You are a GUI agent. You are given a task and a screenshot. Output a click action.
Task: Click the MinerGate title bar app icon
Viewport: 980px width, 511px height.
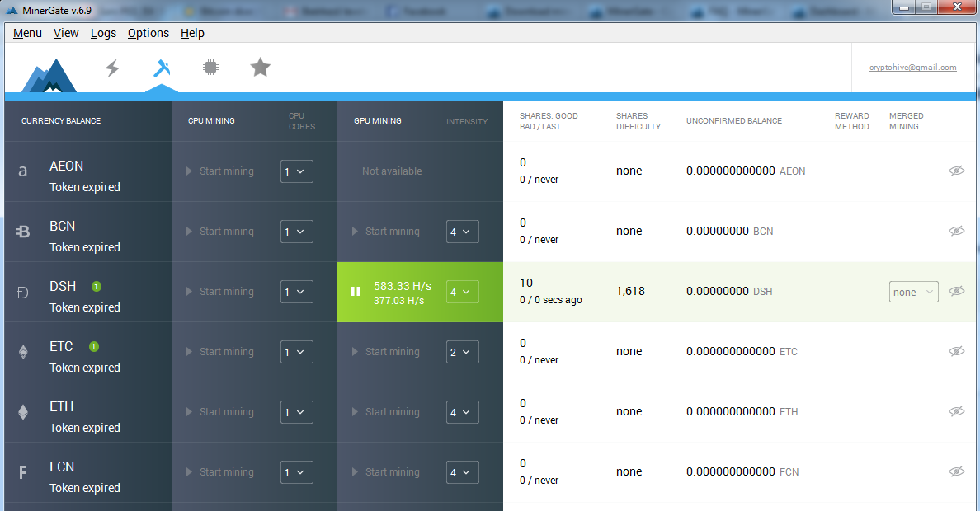click(x=12, y=10)
